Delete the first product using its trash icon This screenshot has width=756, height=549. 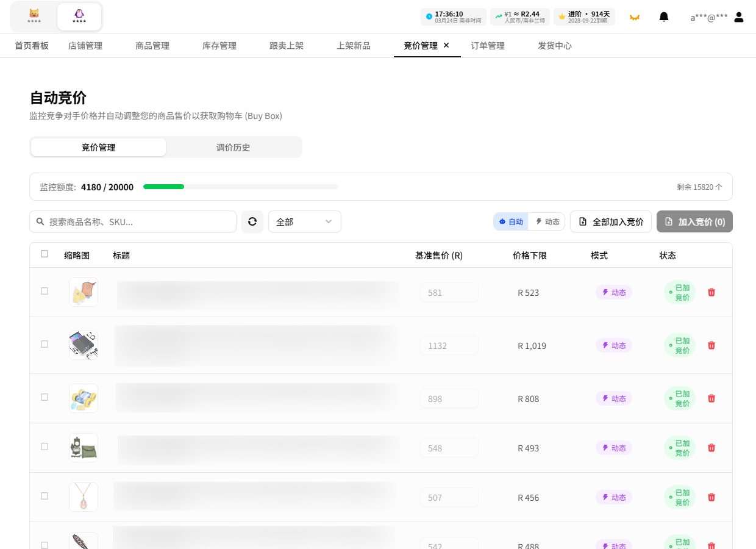tap(711, 292)
